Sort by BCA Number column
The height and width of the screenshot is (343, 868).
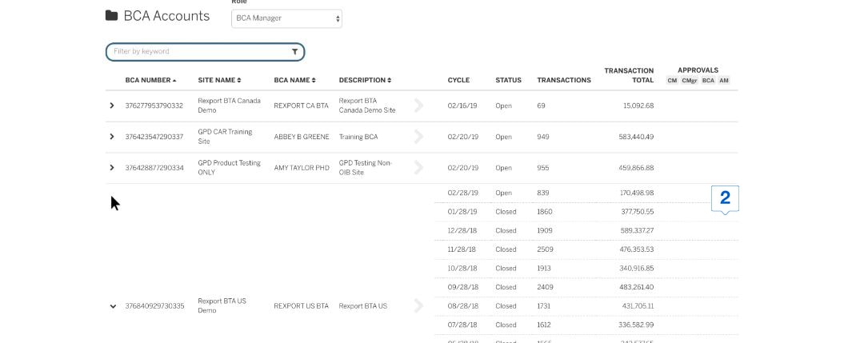(x=150, y=81)
